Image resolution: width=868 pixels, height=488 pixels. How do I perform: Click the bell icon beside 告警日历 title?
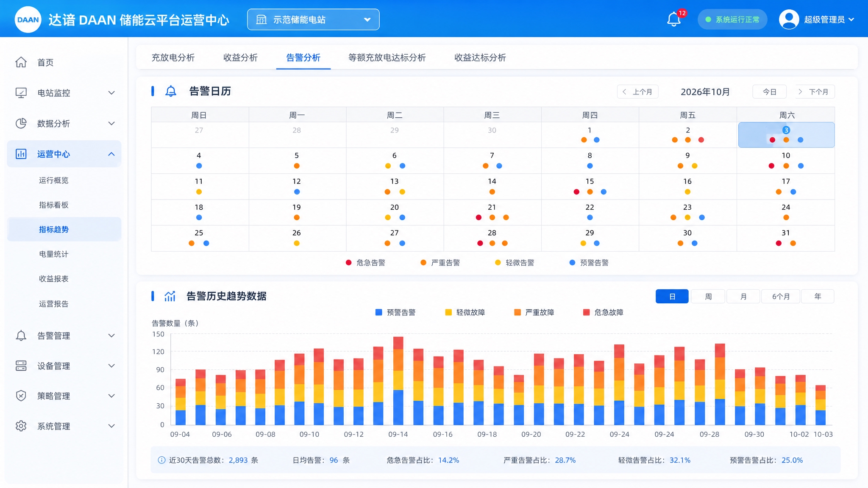pyautogui.click(x=171, y=91)
